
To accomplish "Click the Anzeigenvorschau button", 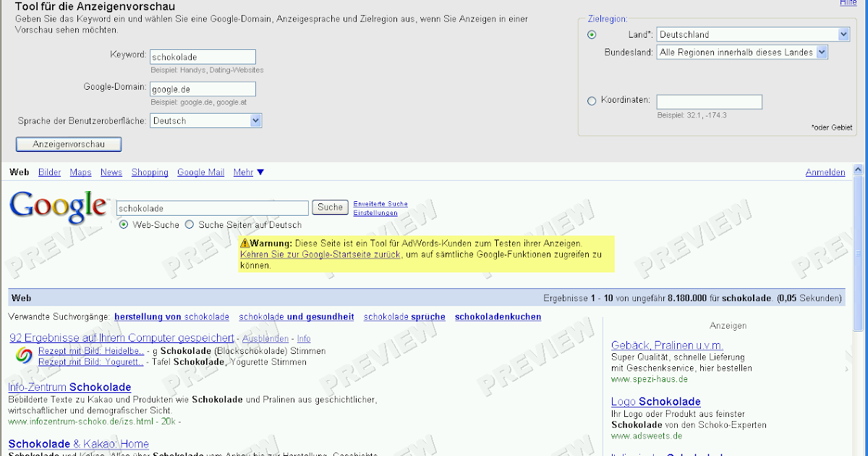I will pyautogui.click(x=69, y=145).
